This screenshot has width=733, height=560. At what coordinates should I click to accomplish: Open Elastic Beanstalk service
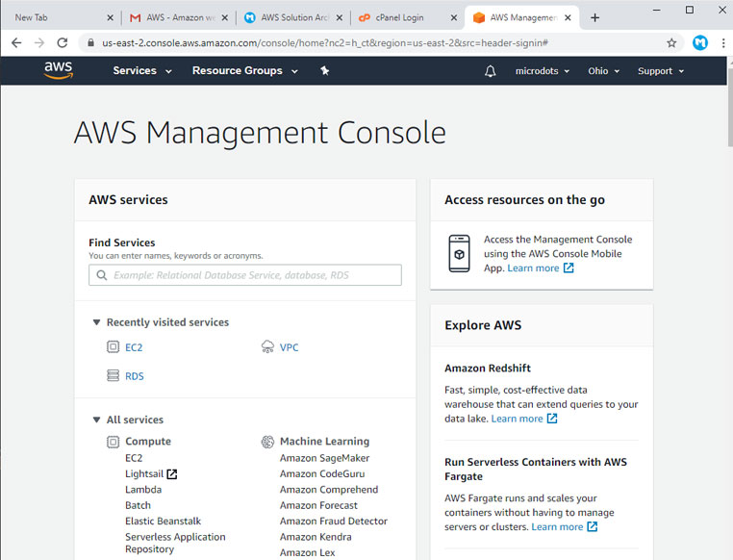(163, 522)
